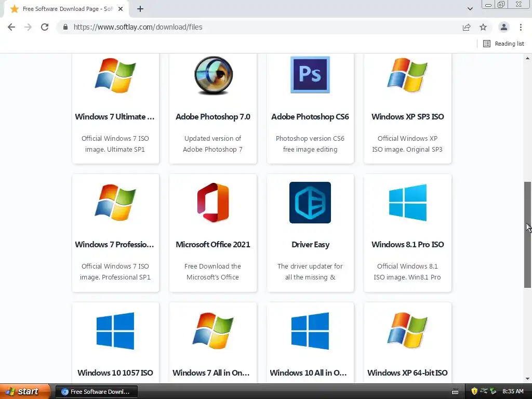Open Chrome's three-dot menu

tap(521, 27)
